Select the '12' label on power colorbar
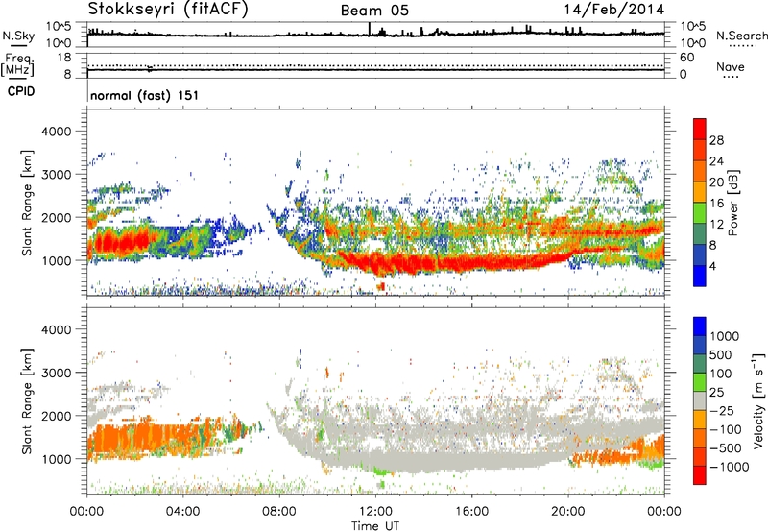The image size is (768, 532). pyautogui.click(x=716, y=225)
